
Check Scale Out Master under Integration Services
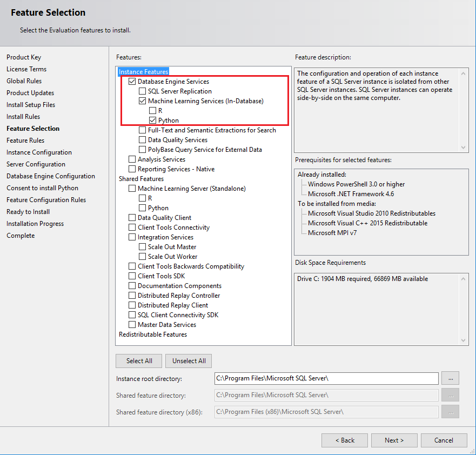click(143, 247)
